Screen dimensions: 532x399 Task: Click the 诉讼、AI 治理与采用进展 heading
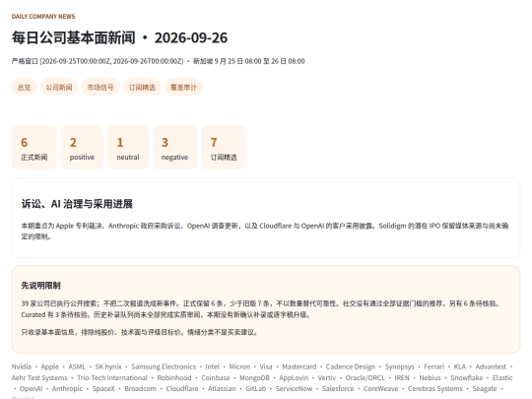(77, 204)
